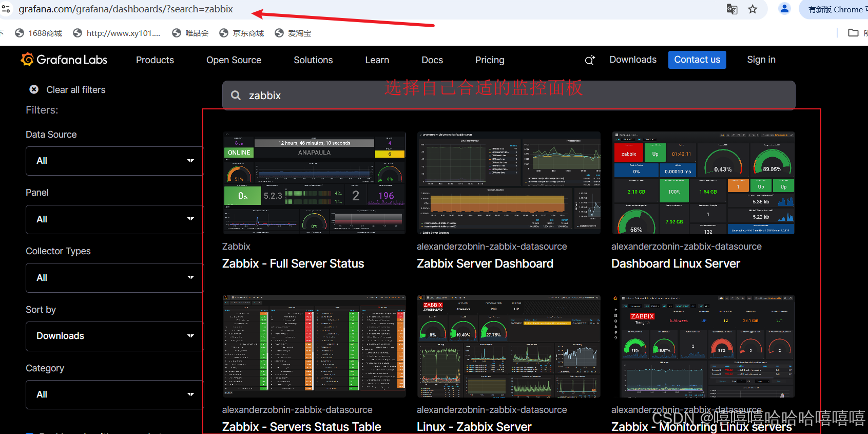Open the Downloads nav link
Screen dimensions: 868x434
click(633, 60)
